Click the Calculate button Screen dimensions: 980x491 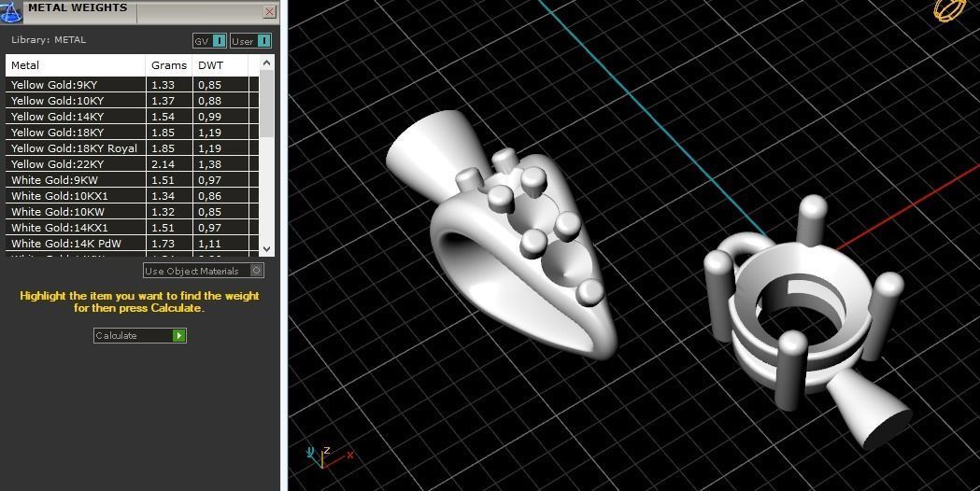(x=140, y=335)
